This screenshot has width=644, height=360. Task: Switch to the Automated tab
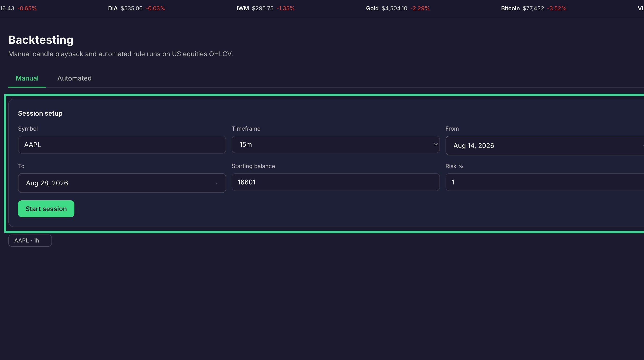point(74,78)
